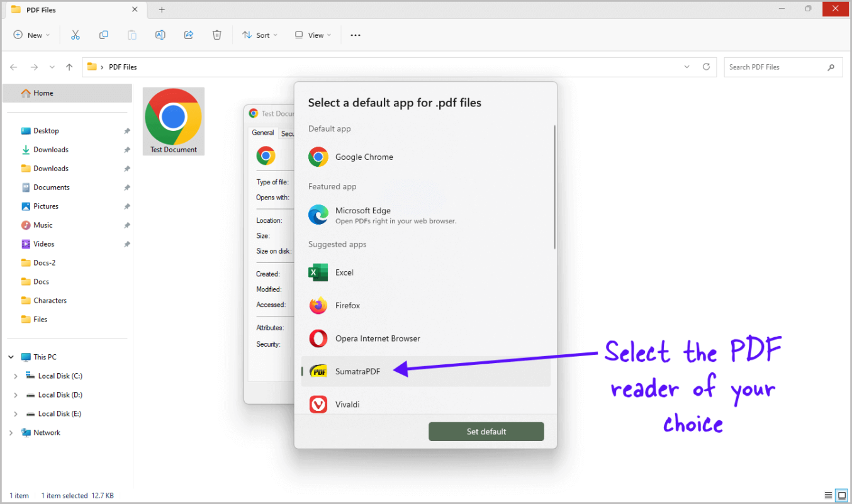This screenshot has width=852, height=504.
Task: Open Home in navigation pane
Action: 67,93
